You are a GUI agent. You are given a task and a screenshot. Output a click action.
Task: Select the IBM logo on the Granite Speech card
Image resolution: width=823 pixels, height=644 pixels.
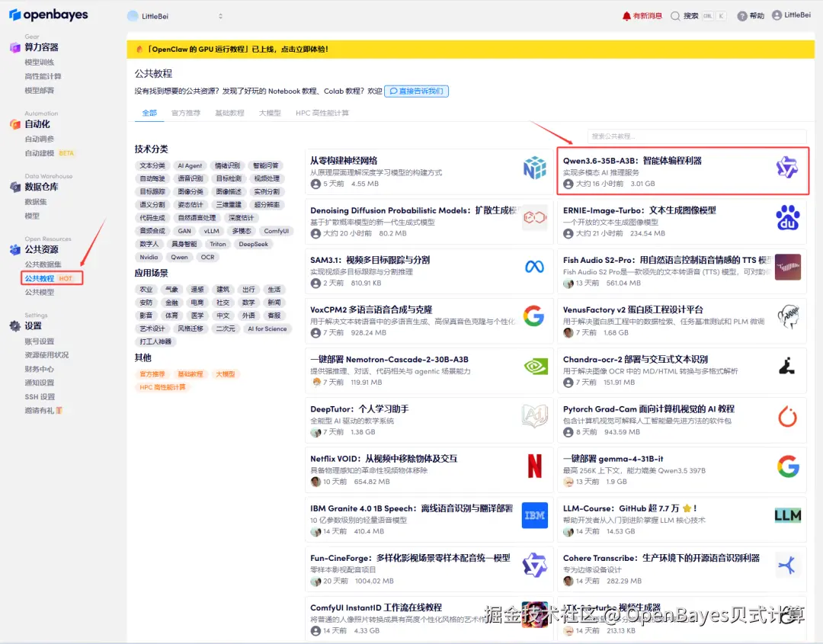tap(534, 515)
